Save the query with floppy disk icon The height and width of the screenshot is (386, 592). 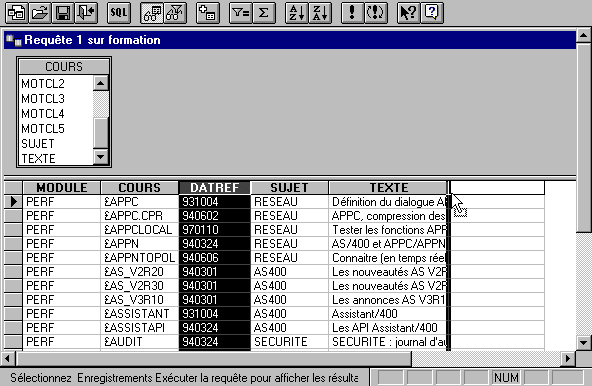(63, 12)
